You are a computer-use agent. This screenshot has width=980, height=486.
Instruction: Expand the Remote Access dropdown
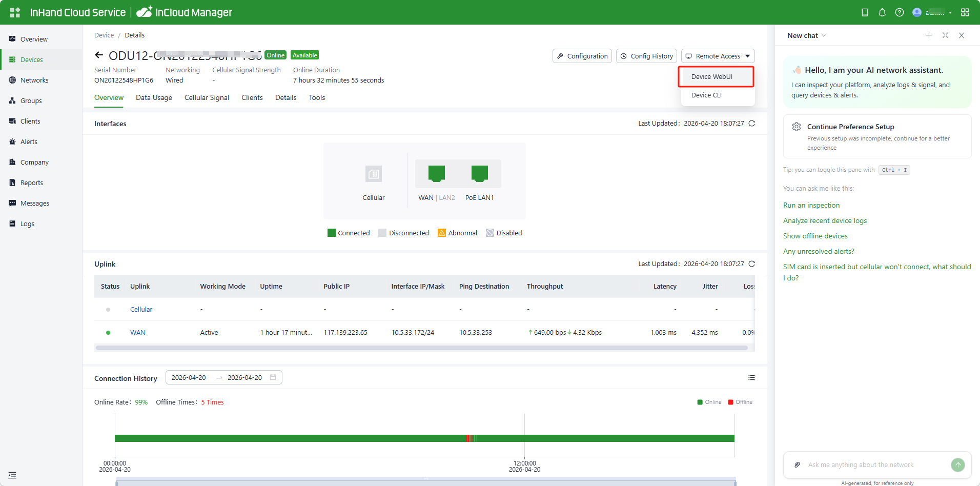(718, 56)
